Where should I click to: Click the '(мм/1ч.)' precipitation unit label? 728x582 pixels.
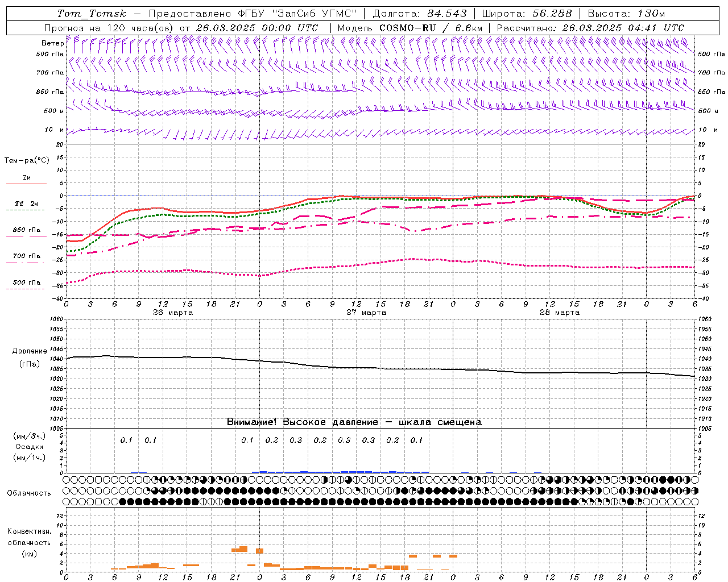(x=30, y=458)
